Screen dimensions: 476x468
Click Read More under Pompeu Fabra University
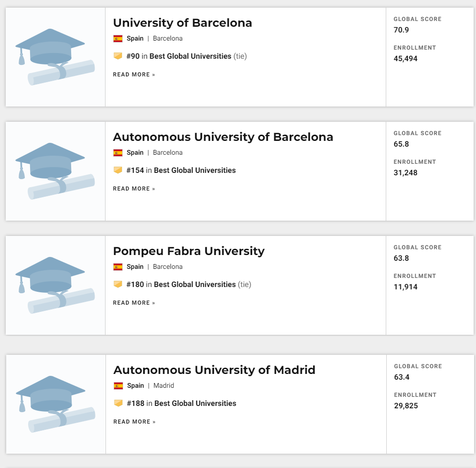click(x=134, y=303)
